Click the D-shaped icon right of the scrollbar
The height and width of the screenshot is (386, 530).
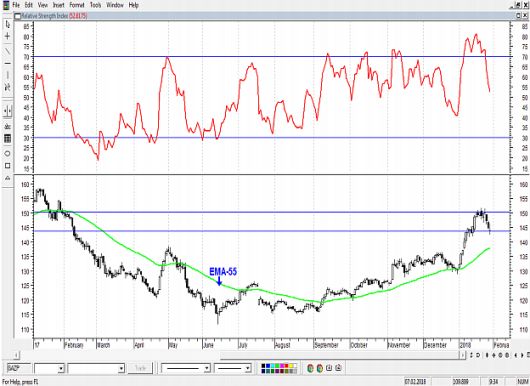click(x=478, y=355)
